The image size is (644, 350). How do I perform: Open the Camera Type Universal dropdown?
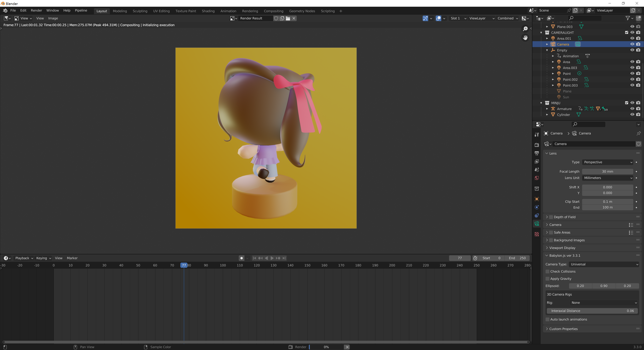click(x=604, y=264)
